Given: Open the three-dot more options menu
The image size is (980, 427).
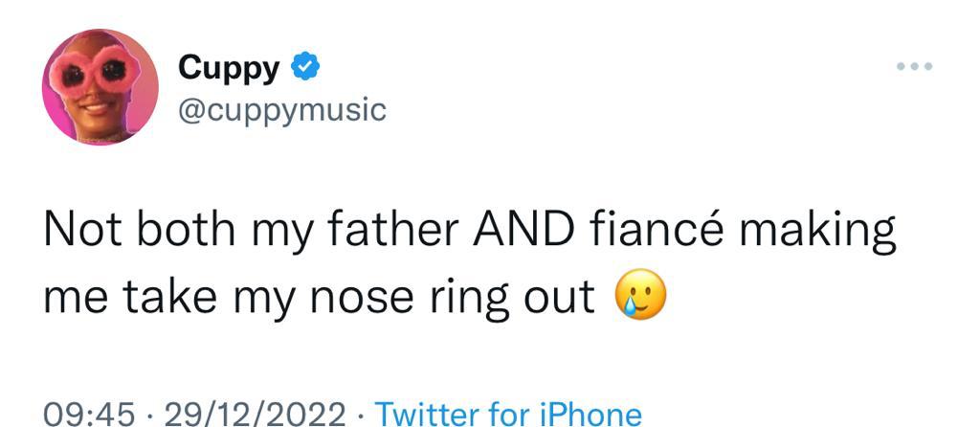Looking at the screenshot, I should click(x=914, y=67).
